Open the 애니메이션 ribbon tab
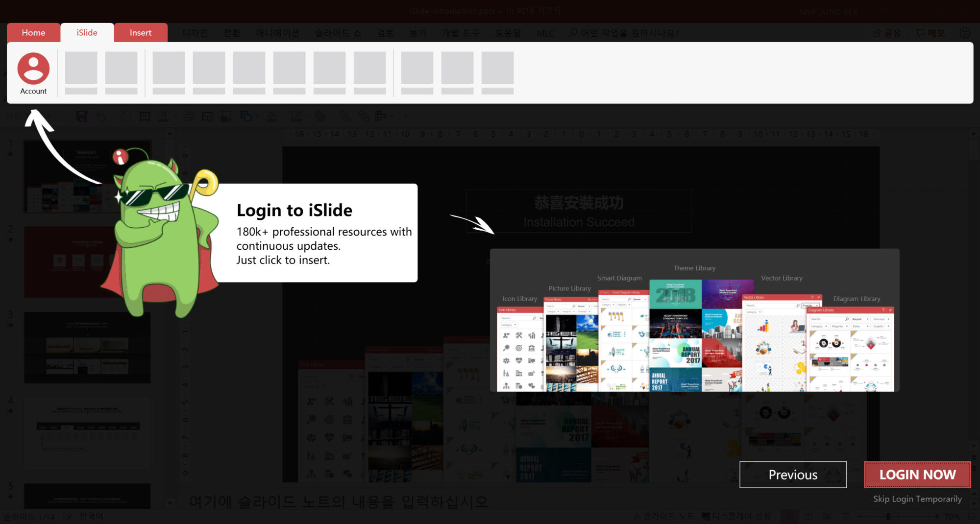 coord(277,33)
